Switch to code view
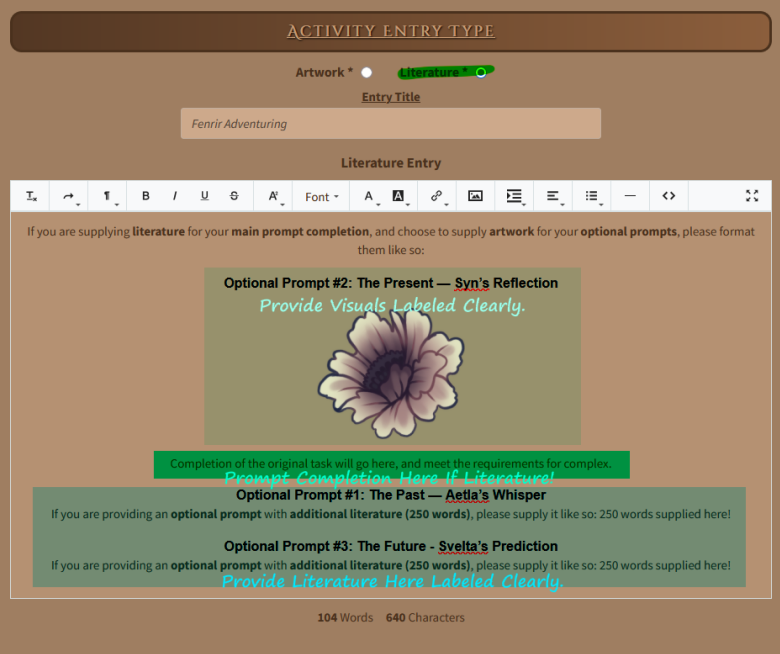 pos(669,196)
